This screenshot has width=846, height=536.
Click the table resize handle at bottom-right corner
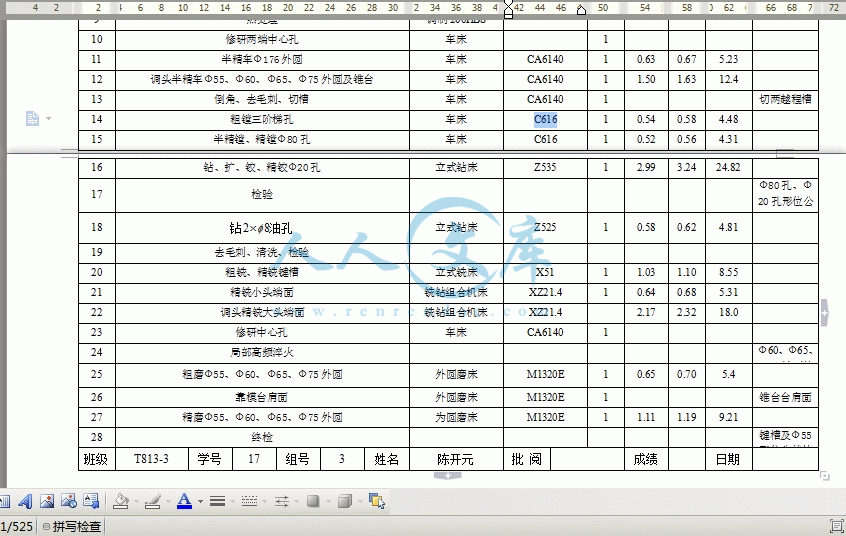[824, 476]
